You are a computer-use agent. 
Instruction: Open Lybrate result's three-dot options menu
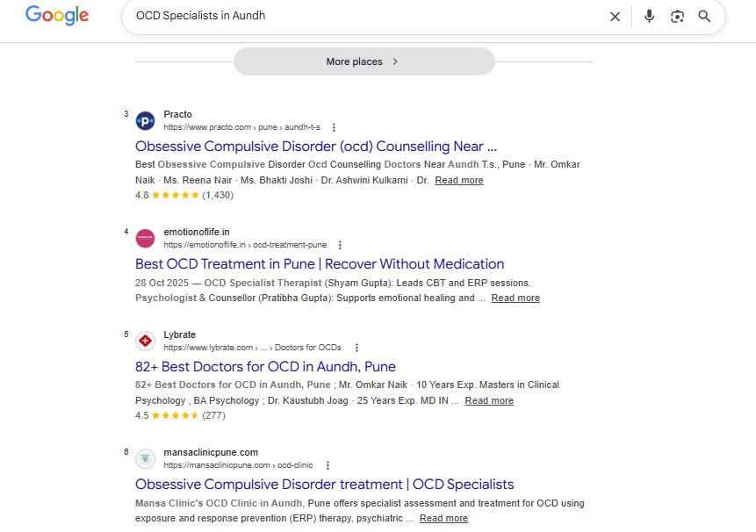tap(356, 348)
